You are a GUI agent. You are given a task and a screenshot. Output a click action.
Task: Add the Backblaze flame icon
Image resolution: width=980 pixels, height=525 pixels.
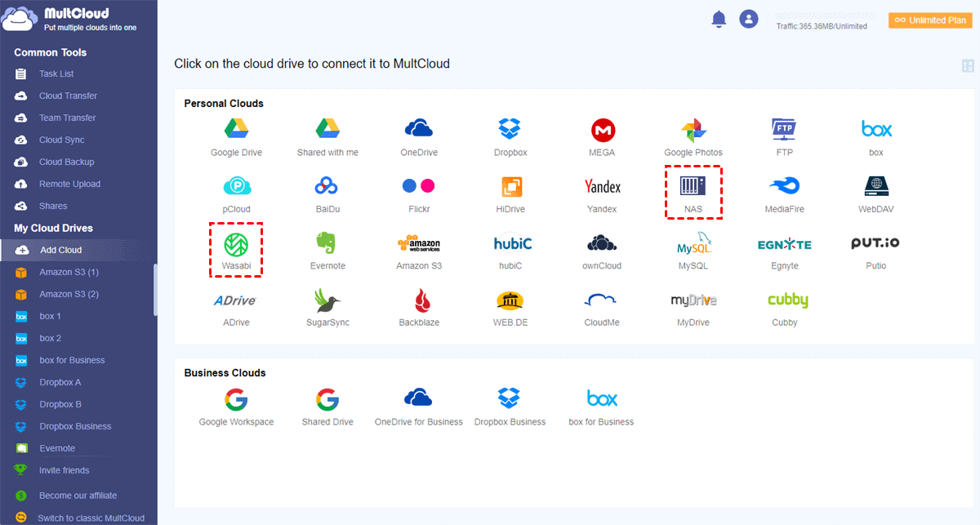[x=423, y=300]
